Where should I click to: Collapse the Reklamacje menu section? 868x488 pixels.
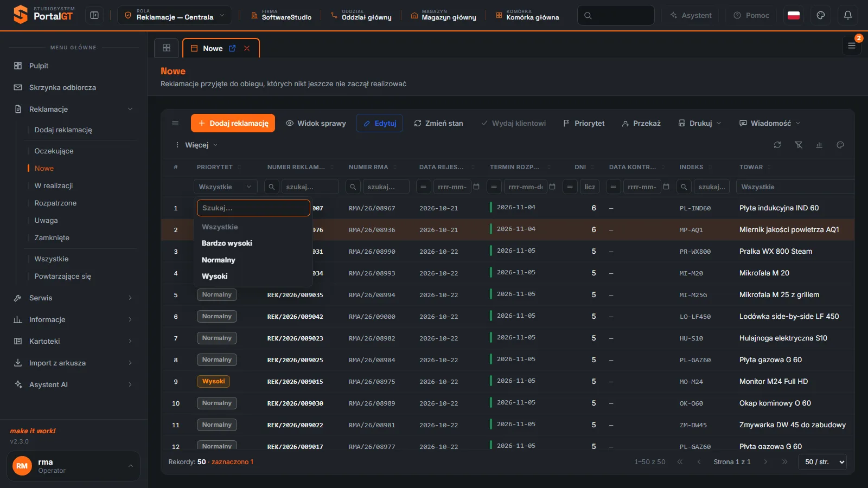click(73, 109)
